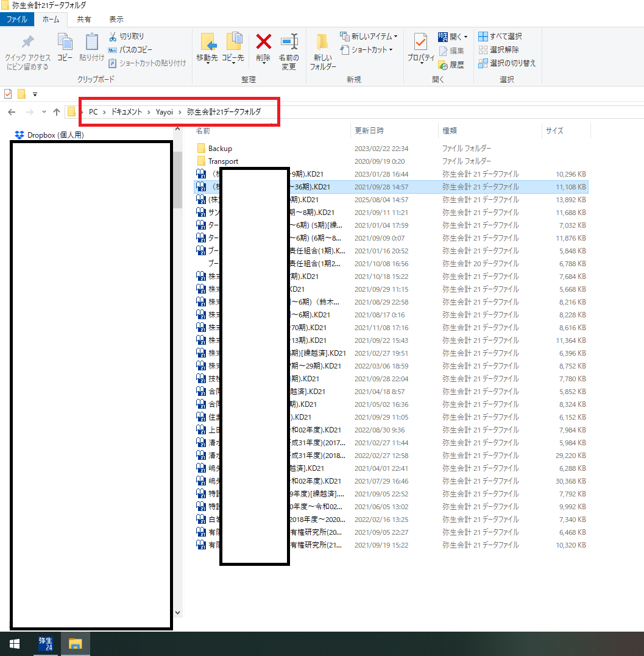644x656 pixels.
Task: Switch to the ホーム (Home) tab
Action: pyautogui.click(x=51, y=19)
